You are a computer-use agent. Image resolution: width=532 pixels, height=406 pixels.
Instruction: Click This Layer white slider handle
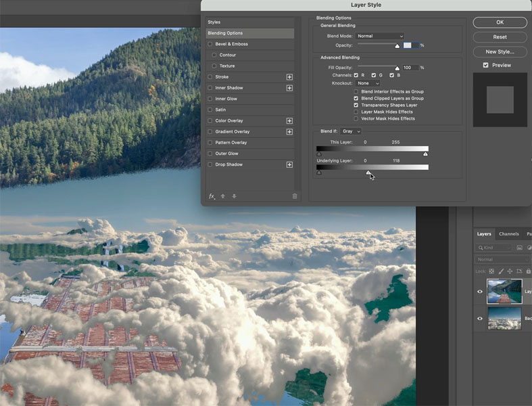click(425, 154)
